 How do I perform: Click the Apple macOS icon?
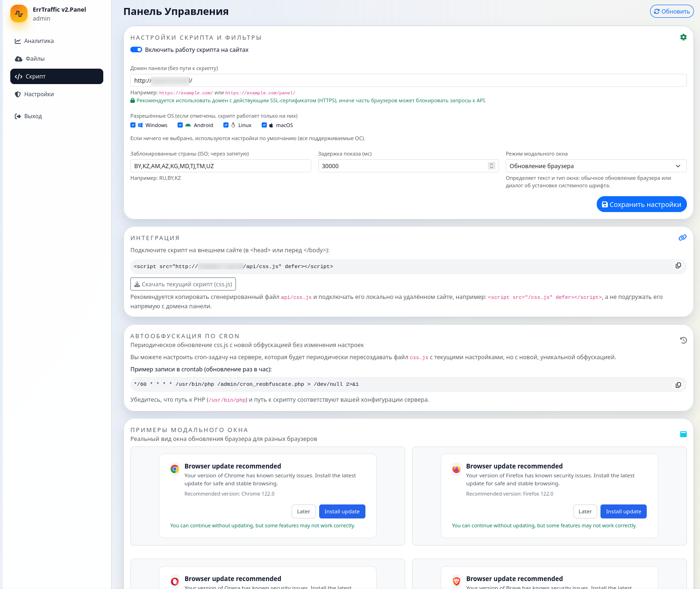[271, 125]
